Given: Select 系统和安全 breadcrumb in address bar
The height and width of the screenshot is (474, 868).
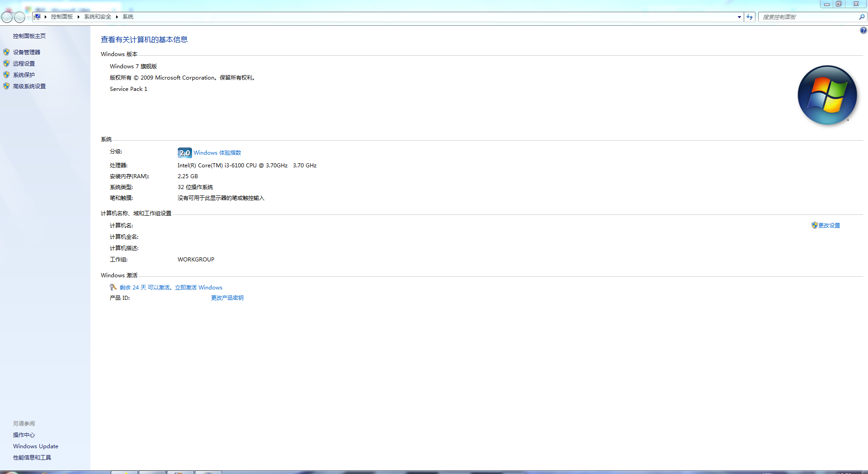Looking at the screenshot, I should tap(98, 17).
